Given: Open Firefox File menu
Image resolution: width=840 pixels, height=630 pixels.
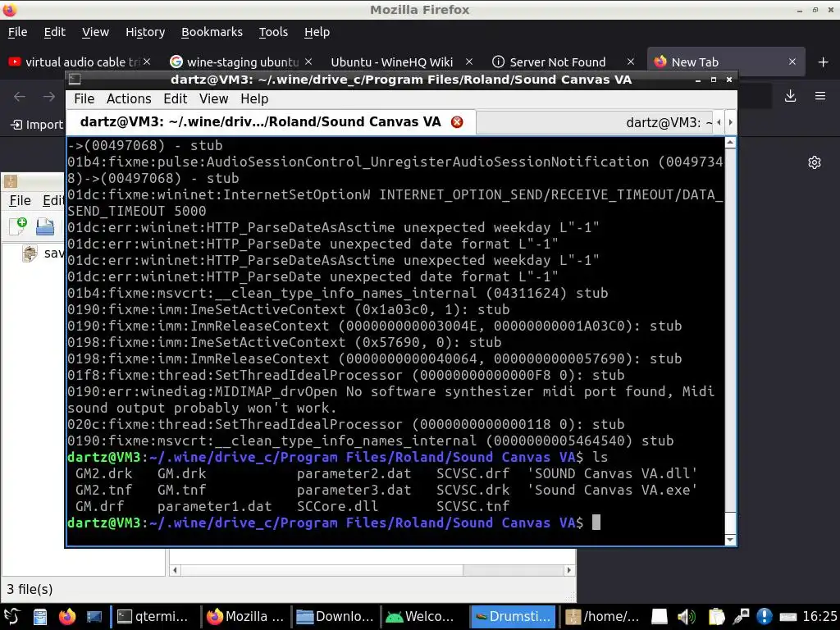Looking at the screenshot, I should click(18, 32).
